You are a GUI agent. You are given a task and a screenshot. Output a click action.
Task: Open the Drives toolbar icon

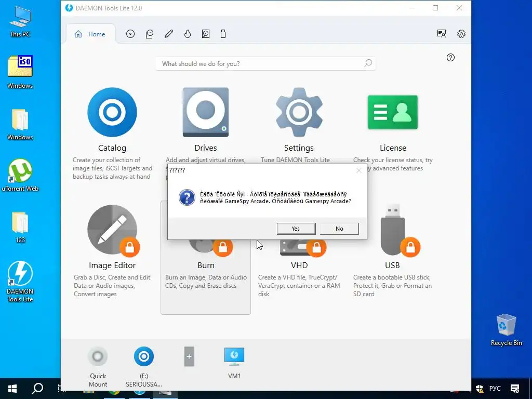(x=150, y=34)
